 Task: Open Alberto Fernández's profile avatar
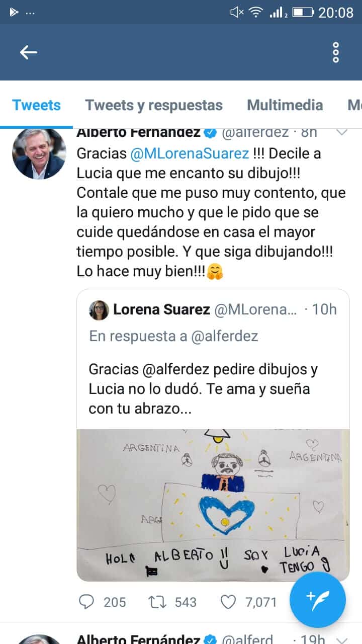pos(39,153)
